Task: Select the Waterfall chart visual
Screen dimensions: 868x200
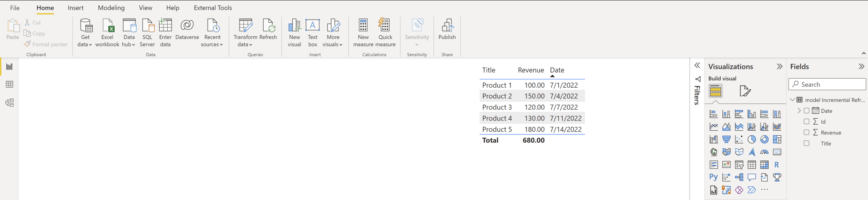Action: (713, 139)
